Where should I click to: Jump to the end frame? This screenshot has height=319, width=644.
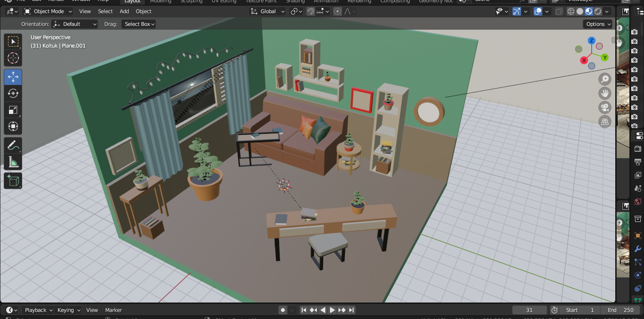352,310
